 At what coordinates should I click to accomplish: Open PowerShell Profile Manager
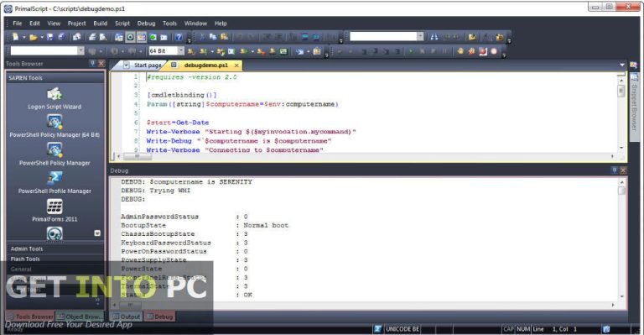[x=55, y=182]
